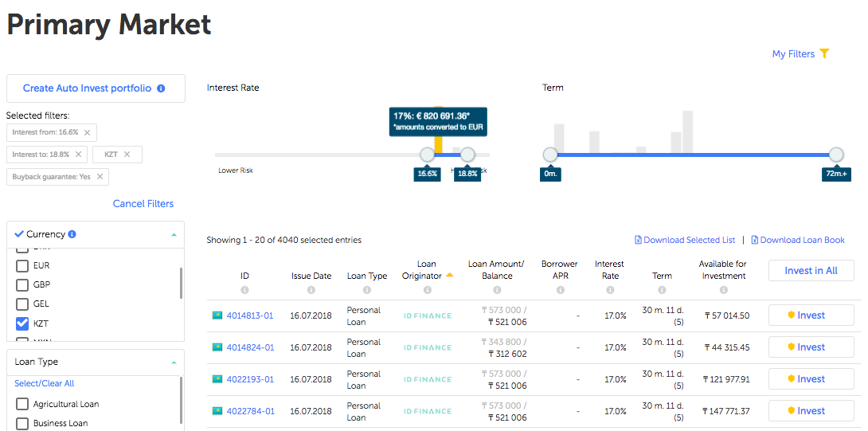Click the highlighted yellow 17% histogram bar
This screenshot has width=868, height=431.
pos(439,144)
